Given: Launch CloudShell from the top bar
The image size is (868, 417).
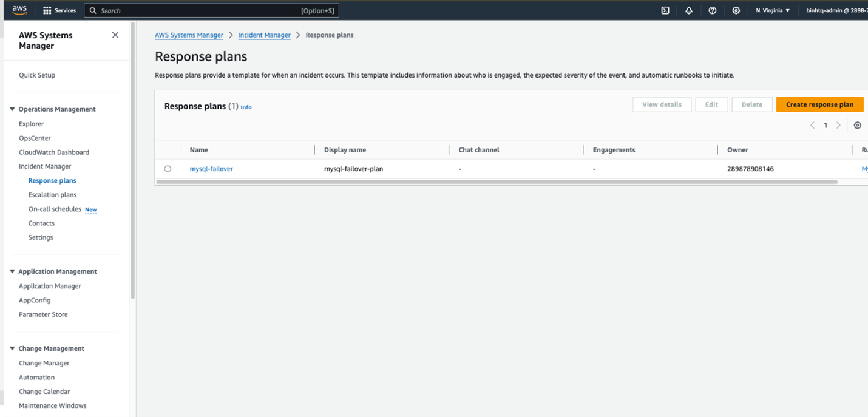Looking at the screenshot, I should click(x=665, y=10).
